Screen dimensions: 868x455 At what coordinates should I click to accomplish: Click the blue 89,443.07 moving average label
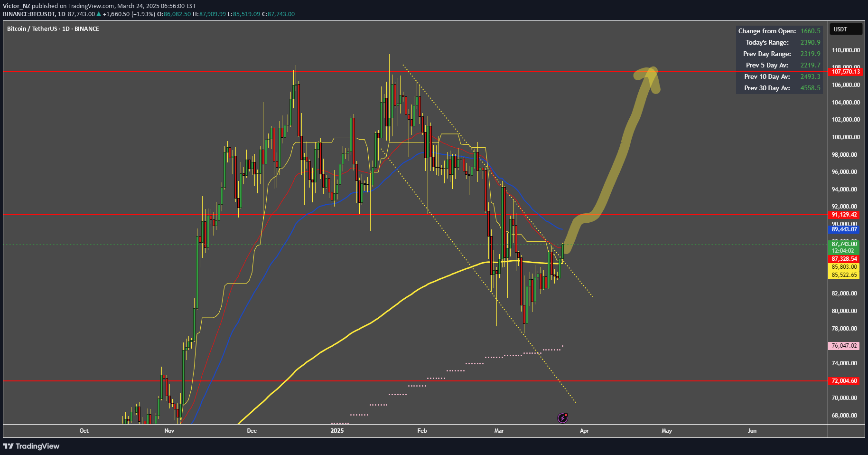(x=844, y=229)
